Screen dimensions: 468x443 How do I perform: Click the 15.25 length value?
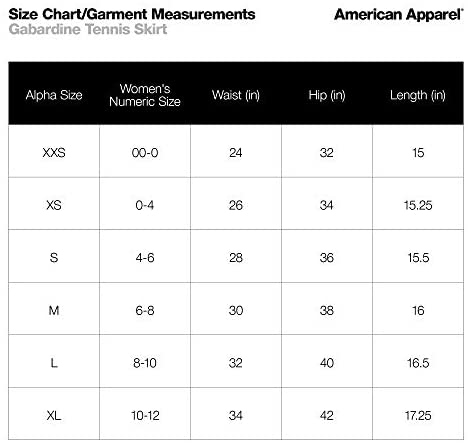point(418,205)
